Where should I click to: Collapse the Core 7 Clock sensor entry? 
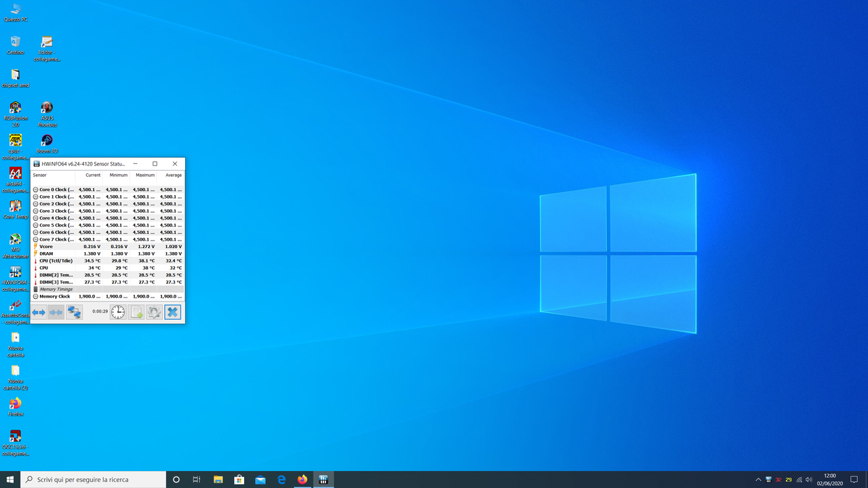(x=35, y=239)
